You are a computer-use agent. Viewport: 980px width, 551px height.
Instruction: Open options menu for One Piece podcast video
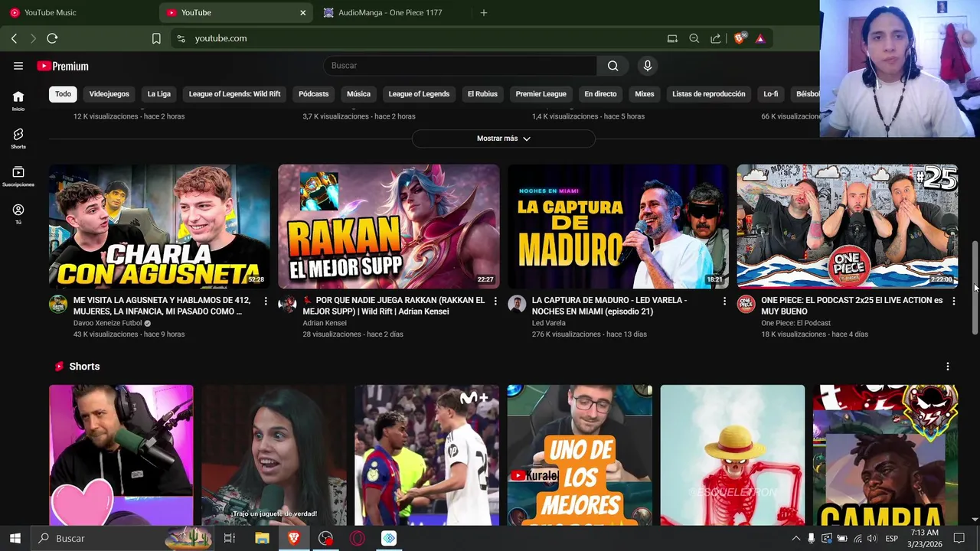tap(953, 302)
